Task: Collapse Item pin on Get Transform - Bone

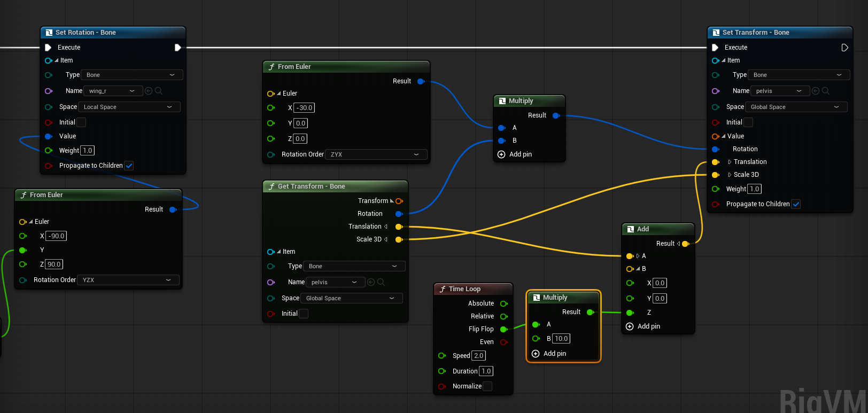Action: pyautogui.click(x=279, y=252)
